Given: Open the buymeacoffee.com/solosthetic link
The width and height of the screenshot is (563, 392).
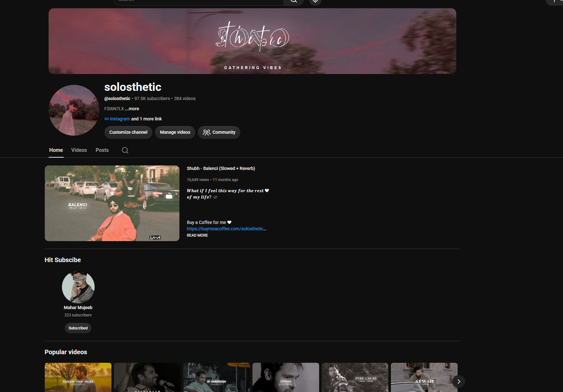Looking at the screenshot, I should pyautogui.click(x=226, y=229).
